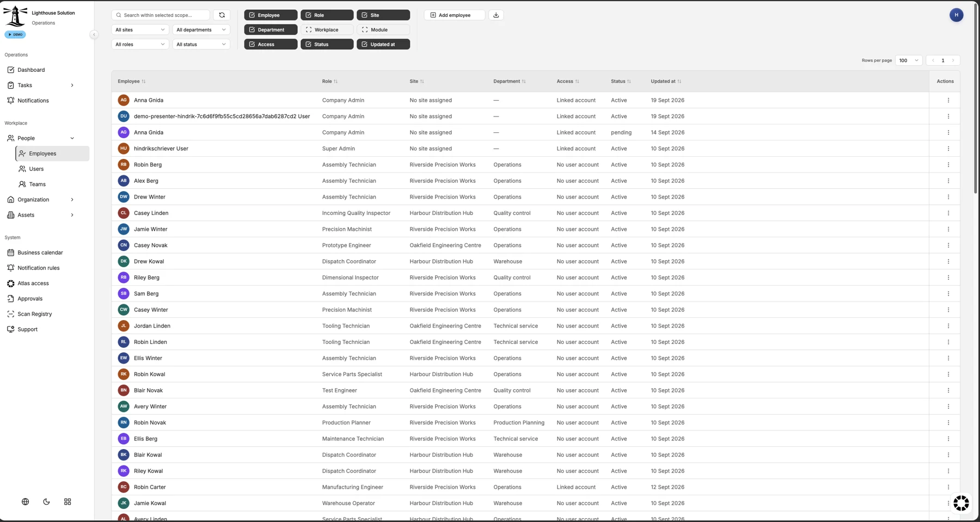Open actions menu for hindrikschriever User
Screen dimensions: 980x522
[x=948, y=149]
